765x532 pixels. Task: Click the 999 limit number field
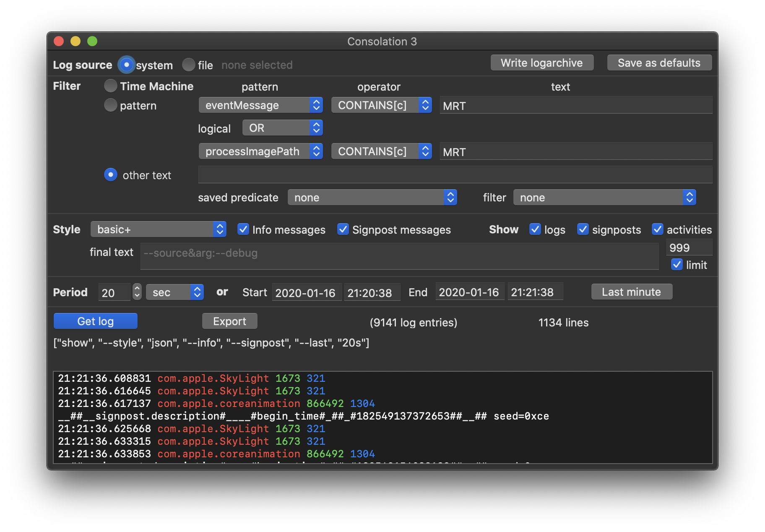[689, 248]
